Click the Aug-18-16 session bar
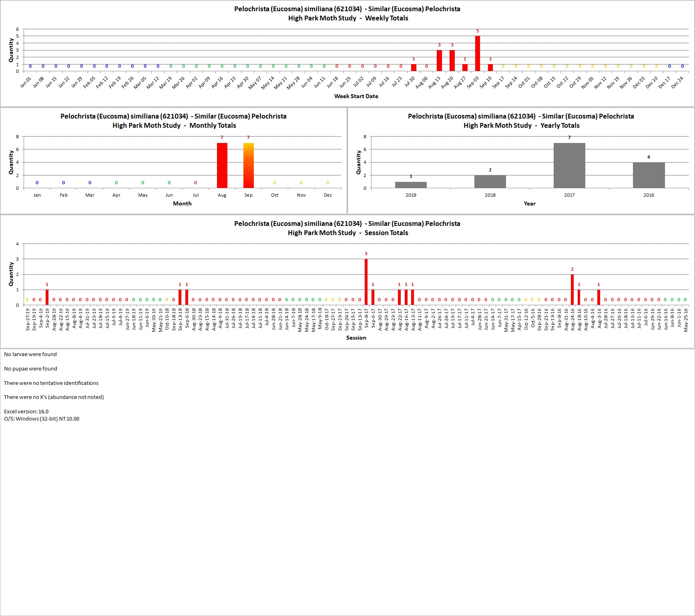 point(579,297)
